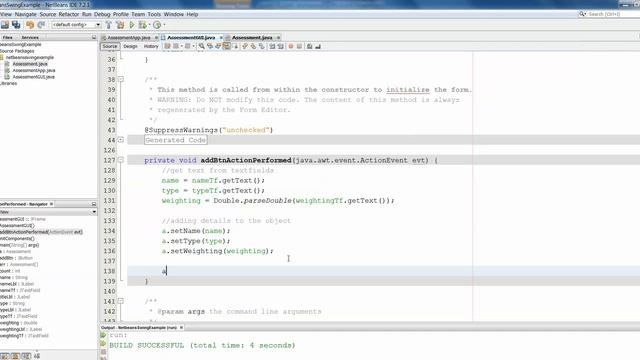Open the Run menu
The image size is (640, 360).
tap(87, 14)
